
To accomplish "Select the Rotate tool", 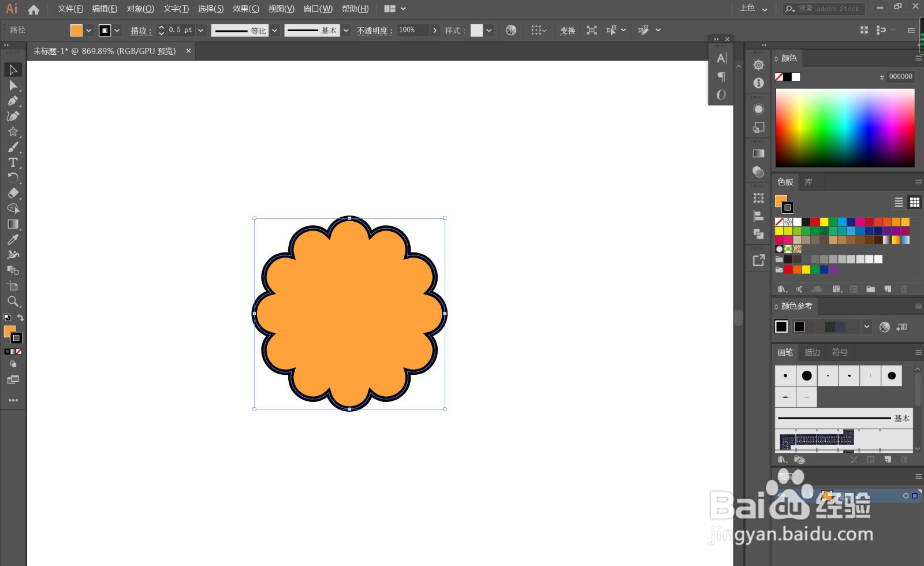I will (13, 178).
